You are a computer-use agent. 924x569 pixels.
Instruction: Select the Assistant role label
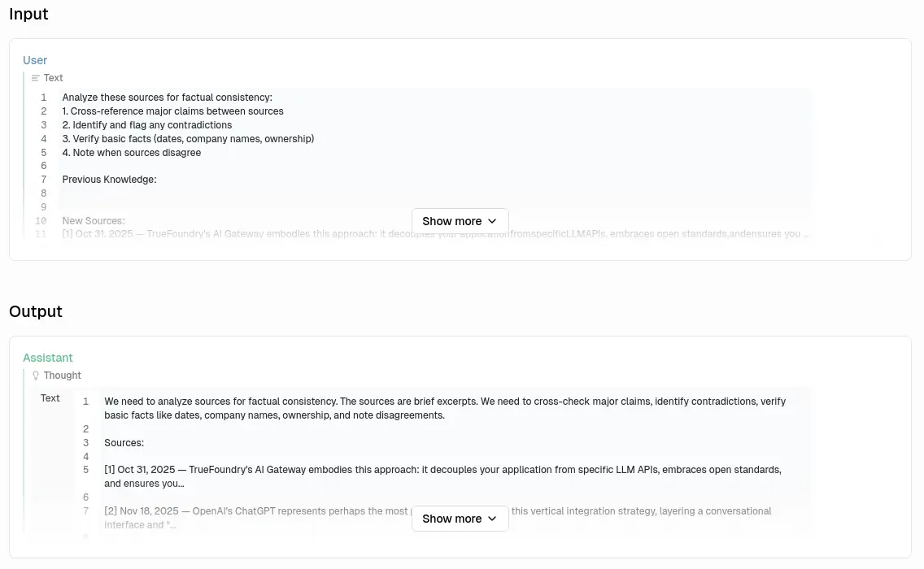pos(48,358)
